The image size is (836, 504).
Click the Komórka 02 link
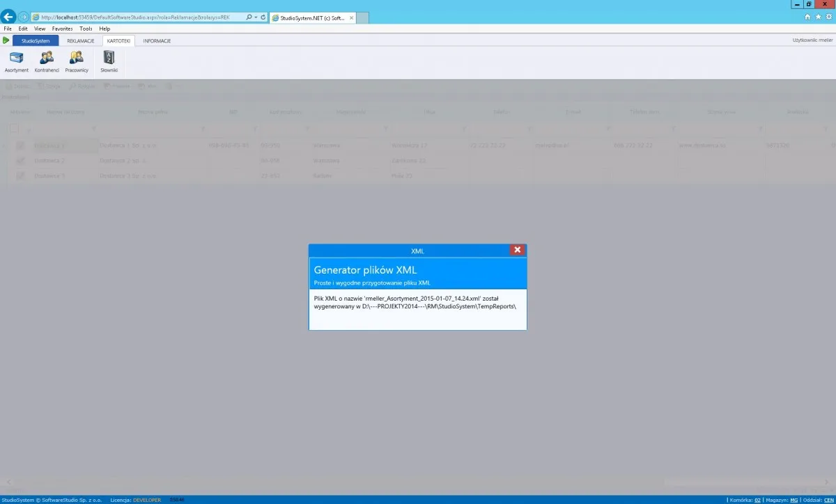click(757, 500)
